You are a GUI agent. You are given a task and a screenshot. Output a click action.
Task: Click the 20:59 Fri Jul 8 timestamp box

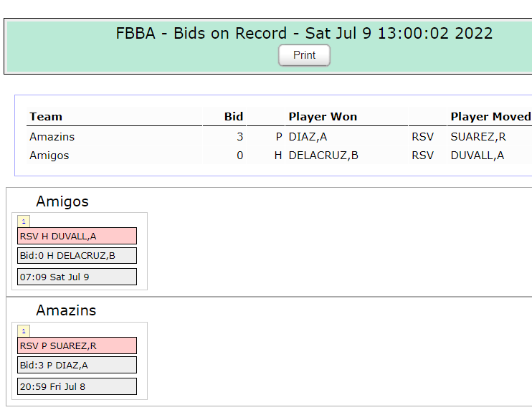pos(77,386)
